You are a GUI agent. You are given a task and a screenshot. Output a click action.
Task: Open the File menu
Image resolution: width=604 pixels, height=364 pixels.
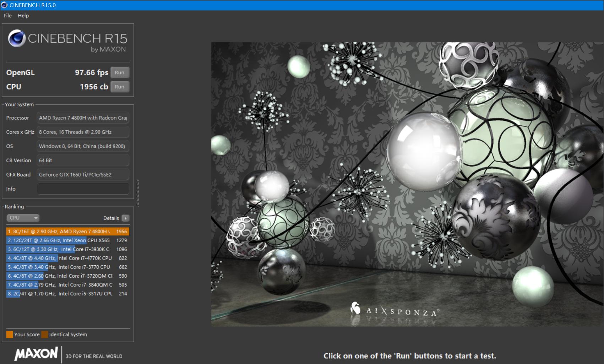click(7, 16)
